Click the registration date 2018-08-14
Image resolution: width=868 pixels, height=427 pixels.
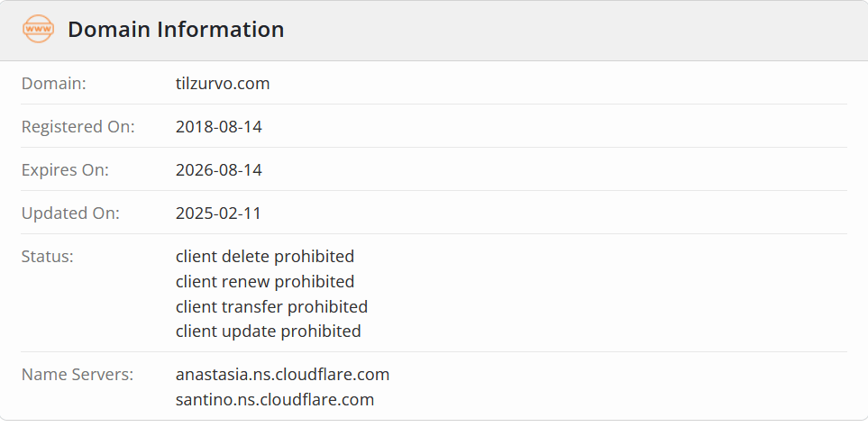click(x=219, y=127)
